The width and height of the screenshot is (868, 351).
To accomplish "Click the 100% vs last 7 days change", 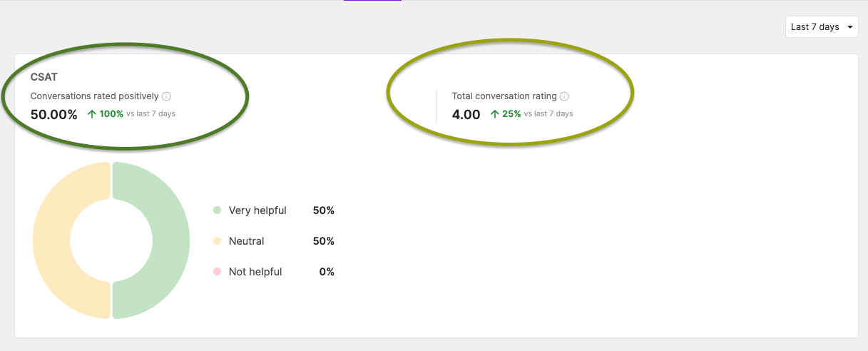I will pos(131,113).
